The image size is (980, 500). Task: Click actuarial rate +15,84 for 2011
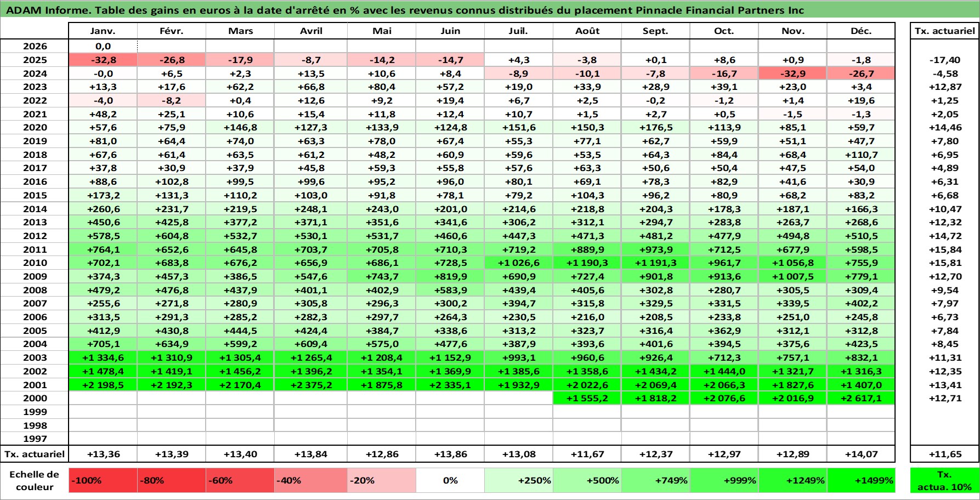945,249
